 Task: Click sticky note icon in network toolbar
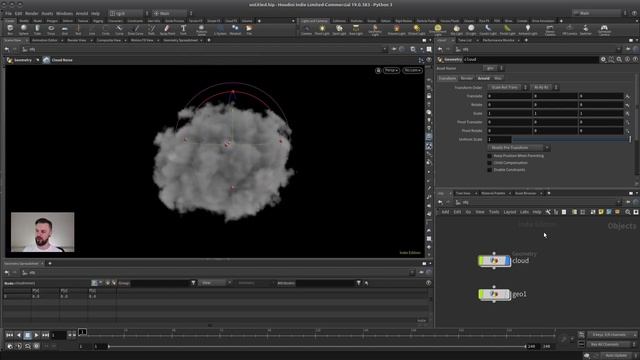601,212
